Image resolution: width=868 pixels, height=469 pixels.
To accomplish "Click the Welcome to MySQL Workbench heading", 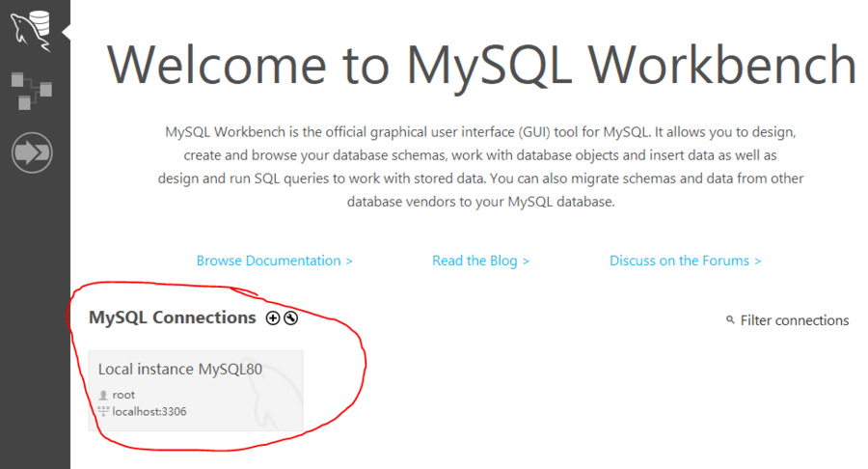I will (481, 66).
